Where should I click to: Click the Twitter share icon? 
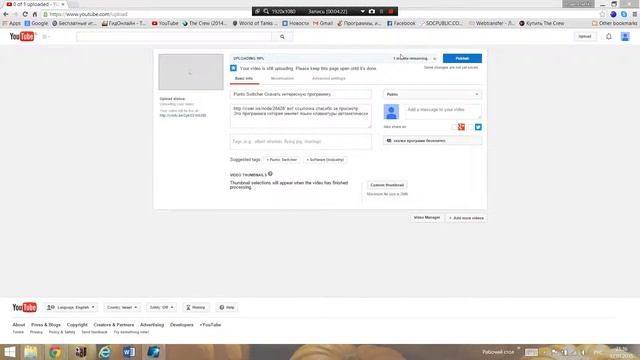(478, 127)
